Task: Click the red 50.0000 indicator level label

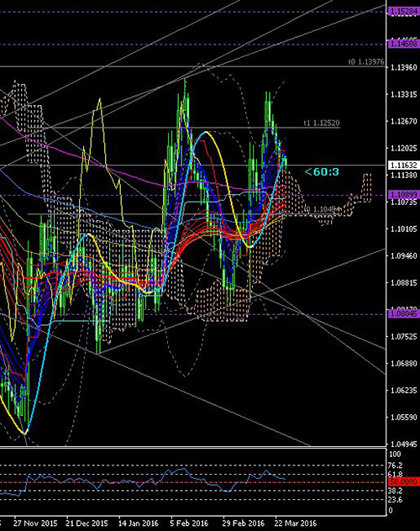Action: [x=404, y=481]
